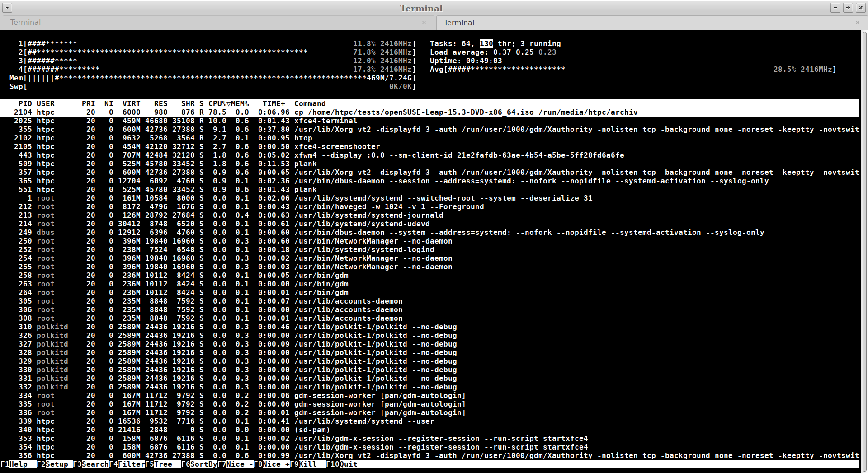Sort by RES column header
The height and width of the screenshot is (473, 868).
pos(161,103)
